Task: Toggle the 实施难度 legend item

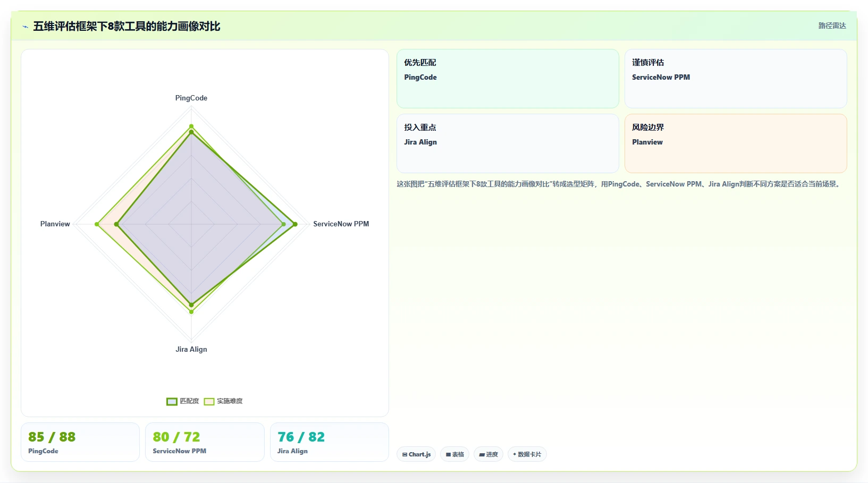Action: coord(223,401)
